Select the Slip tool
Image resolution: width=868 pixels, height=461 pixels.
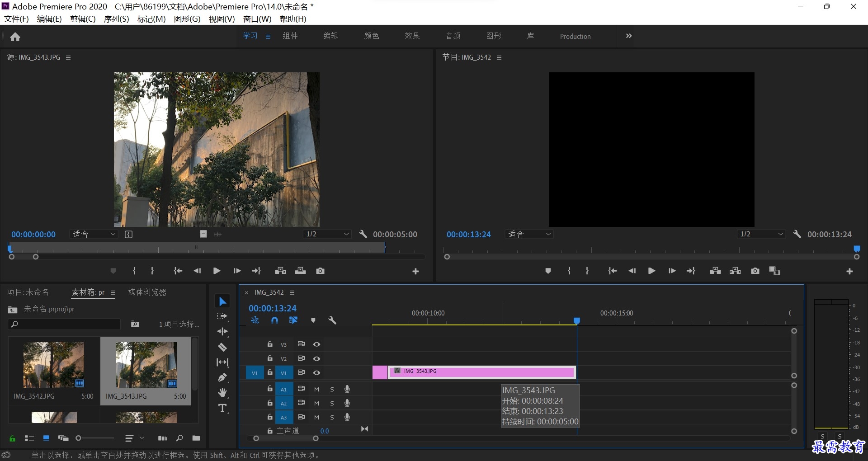coord(222,362)
